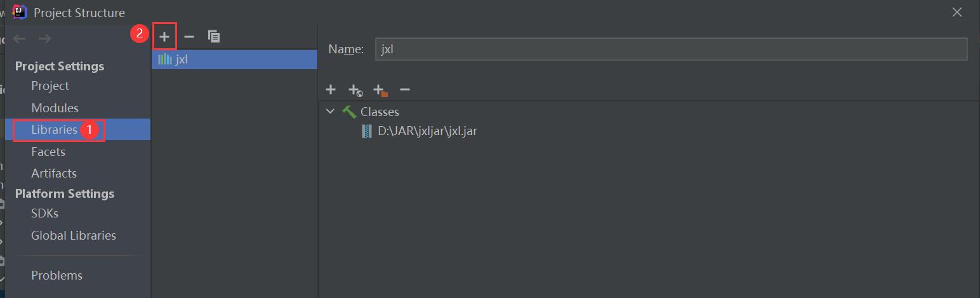Screen dimensions: 980x298
Task: Open Global Libraries section
Action: (74, 235)
